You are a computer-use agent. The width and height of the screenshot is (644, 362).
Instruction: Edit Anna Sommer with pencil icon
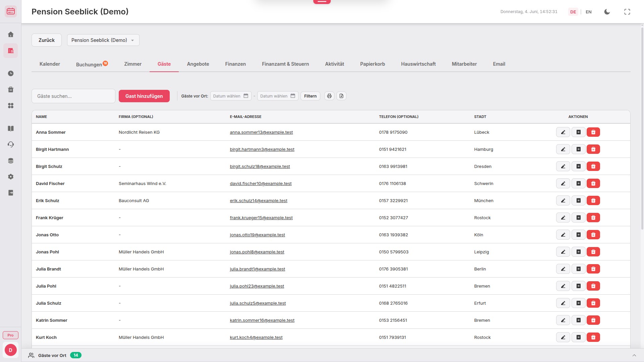tap(563, 132)
